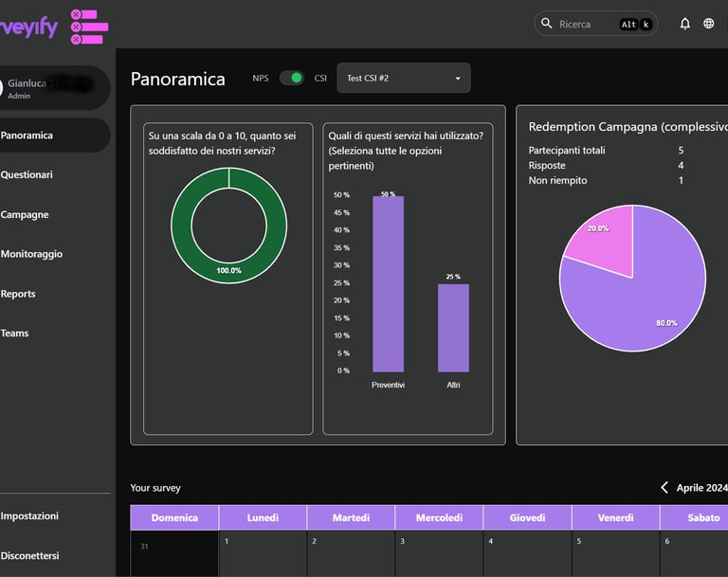Navigate to Campagne in the sidebar
The height and width of the screenshot is (577, 728).
click(25, 214)
